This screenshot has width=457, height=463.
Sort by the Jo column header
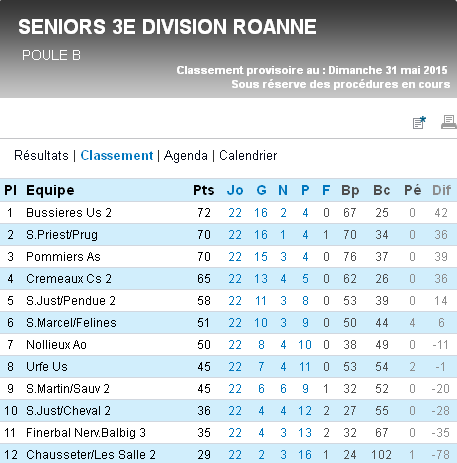pyautogui.click(x=235, y=190)
